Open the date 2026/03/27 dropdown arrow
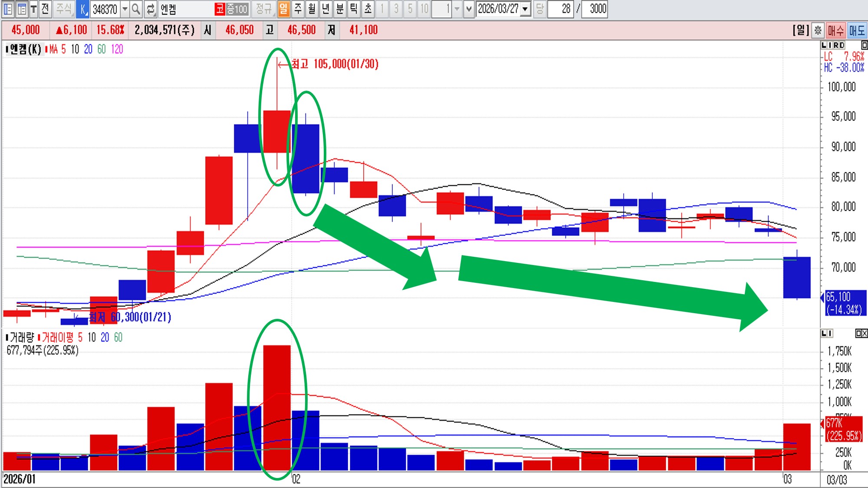This screenshot has height=488, width=868. [526, 9]
